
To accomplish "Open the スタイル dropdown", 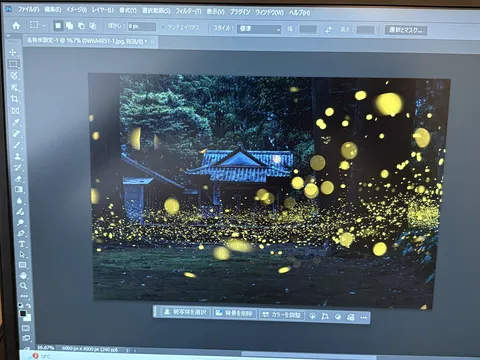I will pyautogui.click(x=259, y=29).
